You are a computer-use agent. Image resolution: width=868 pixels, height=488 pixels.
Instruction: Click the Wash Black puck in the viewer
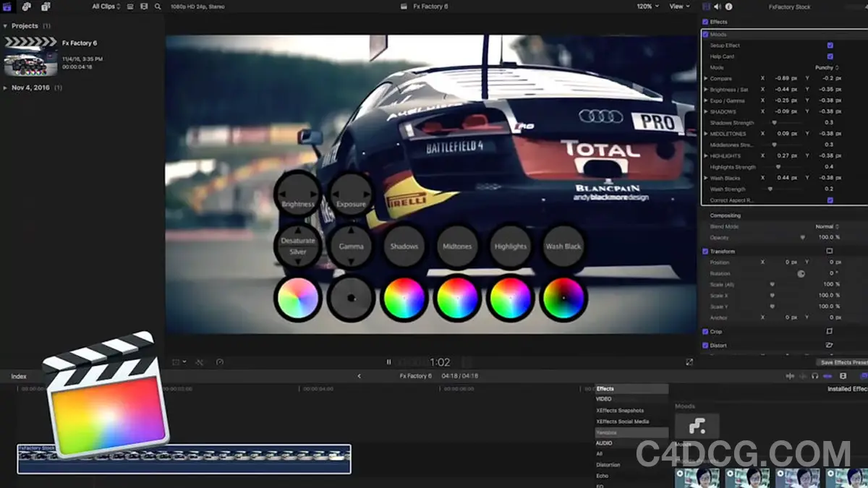564,246
